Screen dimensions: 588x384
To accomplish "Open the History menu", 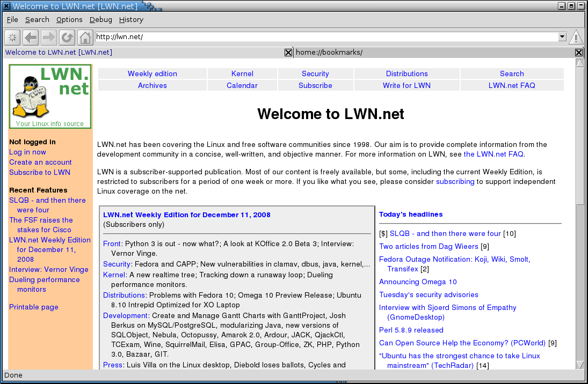I will click(131, 20).
